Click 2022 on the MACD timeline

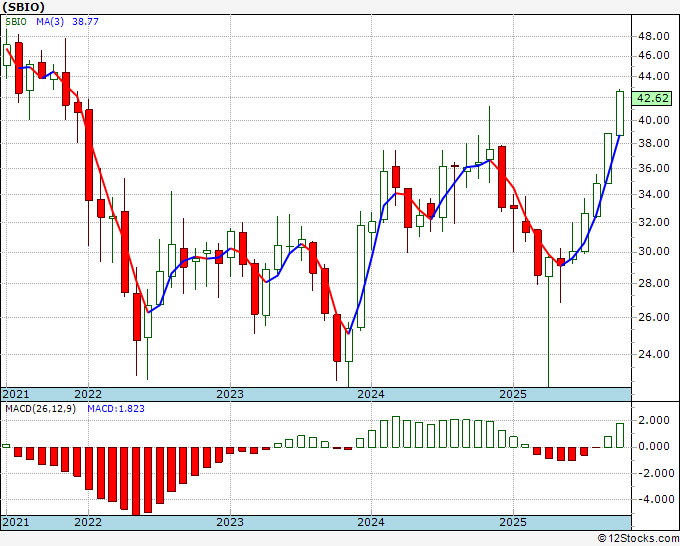pyautogui.click(x=88, y=522)
